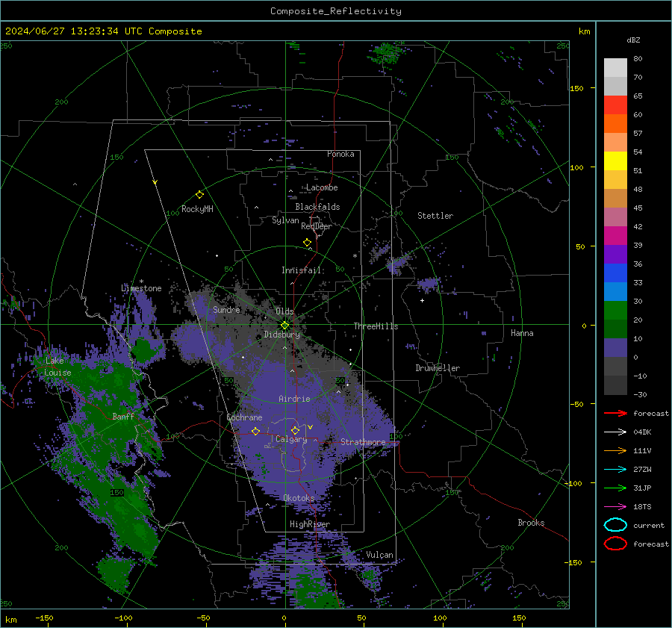Click the Airdrie city label
Screen dimensions: 672x628
click(x=294, y=399)
